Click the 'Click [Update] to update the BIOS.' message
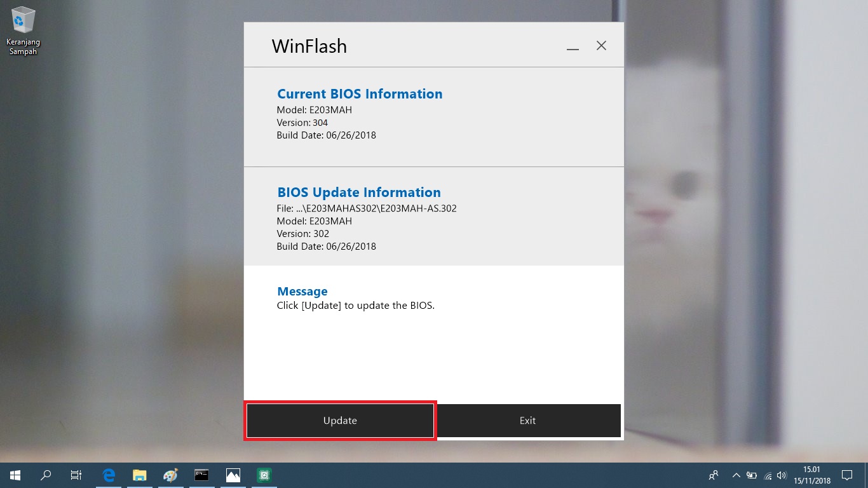 356,306
